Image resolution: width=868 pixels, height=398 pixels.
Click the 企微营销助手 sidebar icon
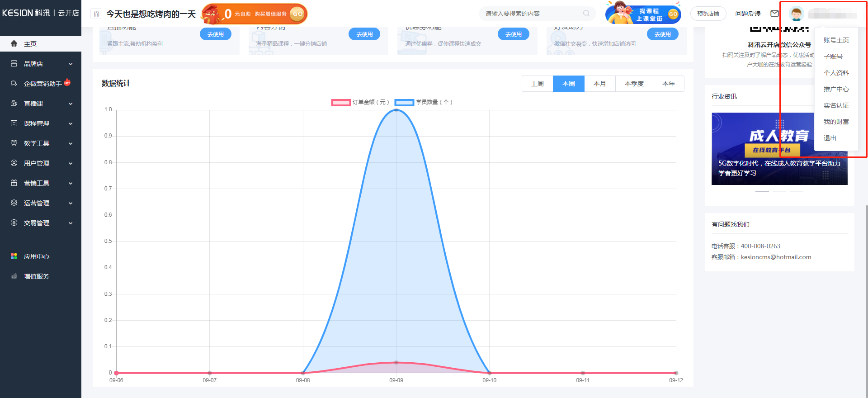14,84
